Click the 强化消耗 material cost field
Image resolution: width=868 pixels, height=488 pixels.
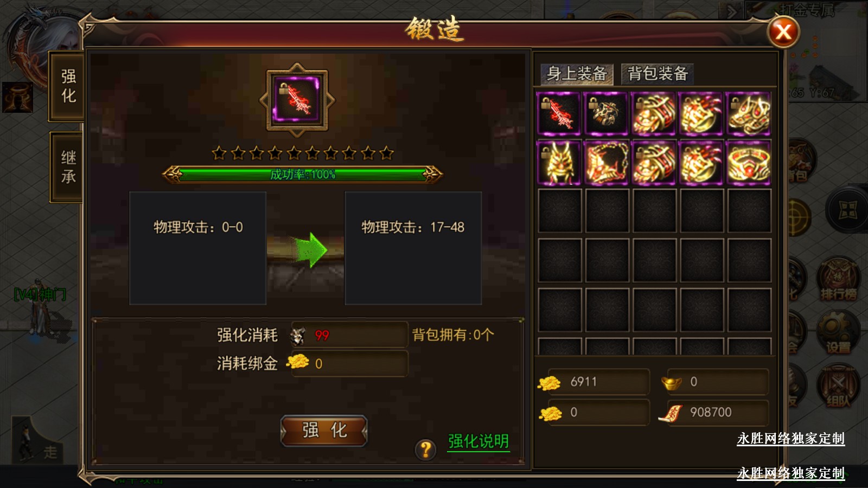(x=349, y=335)
